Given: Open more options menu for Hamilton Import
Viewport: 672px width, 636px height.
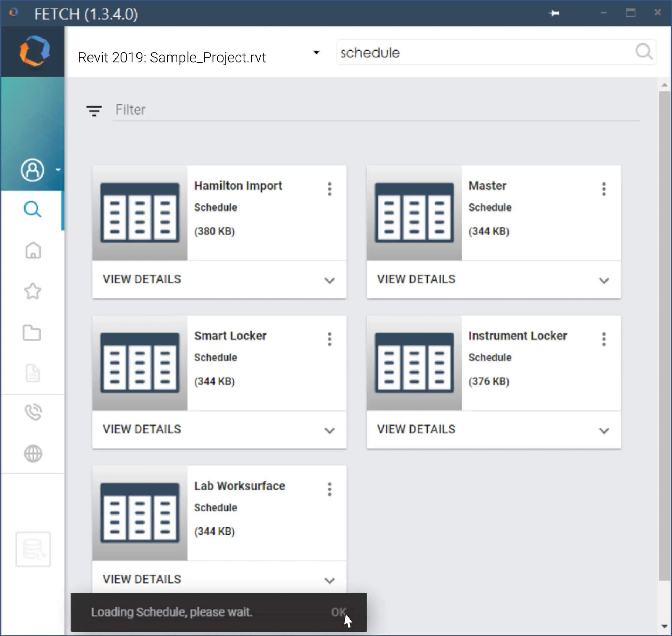Looking at the screenshot, I should (329, 189).
